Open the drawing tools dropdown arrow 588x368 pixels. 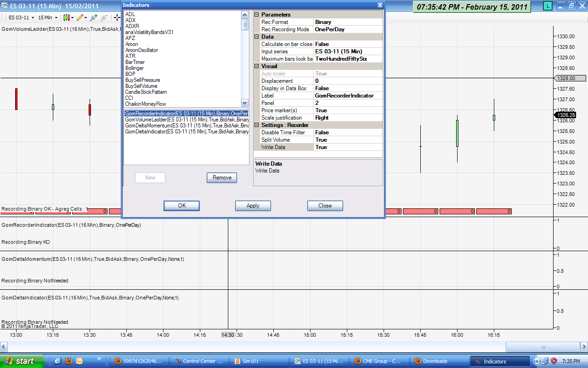pos(86,17)
